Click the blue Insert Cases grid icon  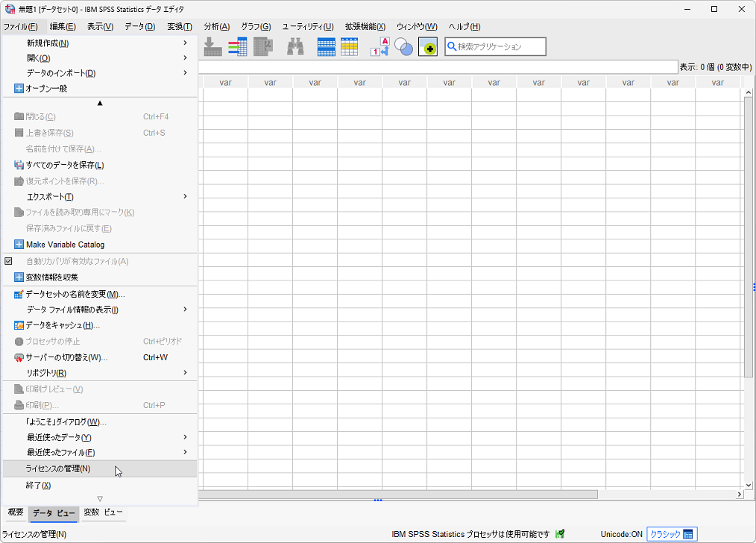(326, 47)
